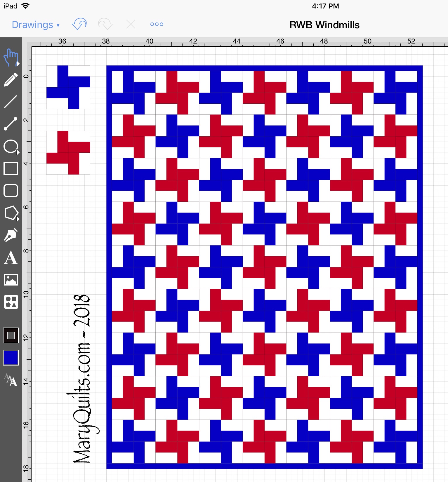Screen dimensions: 448x482
Task: Select the Ellipse shape tool
Action: (11, 146)
